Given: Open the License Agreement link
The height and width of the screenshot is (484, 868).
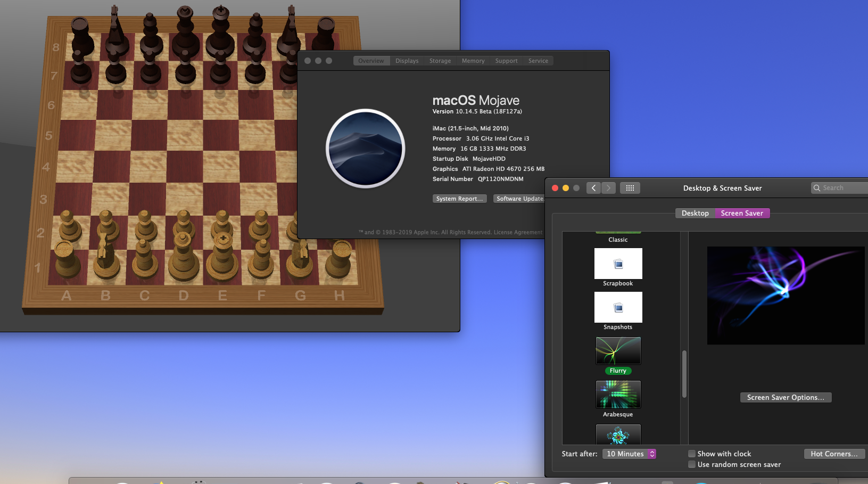Looking at the screenshot, I should tap(518, 232).
